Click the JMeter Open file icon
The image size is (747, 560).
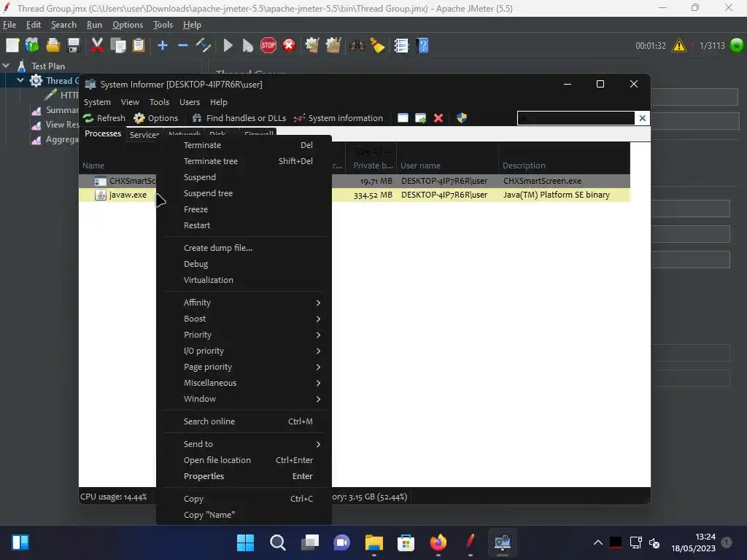click(x=53, y=46)
